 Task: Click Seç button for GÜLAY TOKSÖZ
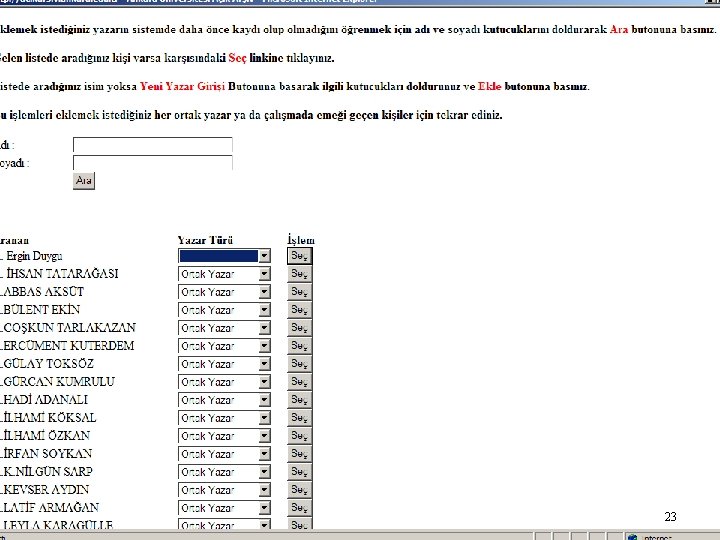[299, 364]
